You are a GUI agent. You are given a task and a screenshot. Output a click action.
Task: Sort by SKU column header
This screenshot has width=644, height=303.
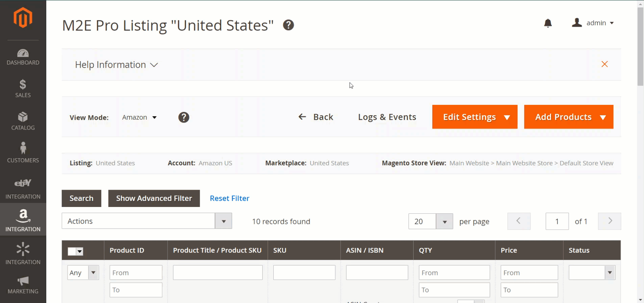point(279,250)
